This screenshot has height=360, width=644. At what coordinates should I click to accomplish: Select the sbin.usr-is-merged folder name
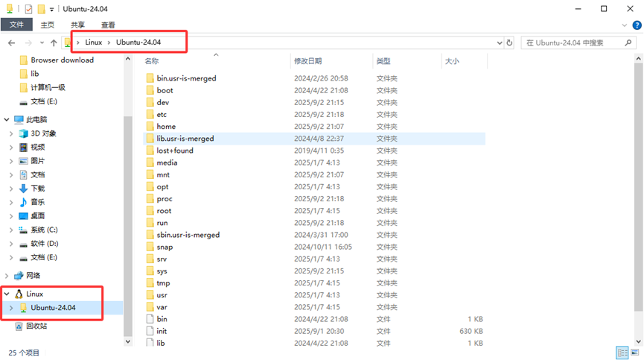click(188, 235)
